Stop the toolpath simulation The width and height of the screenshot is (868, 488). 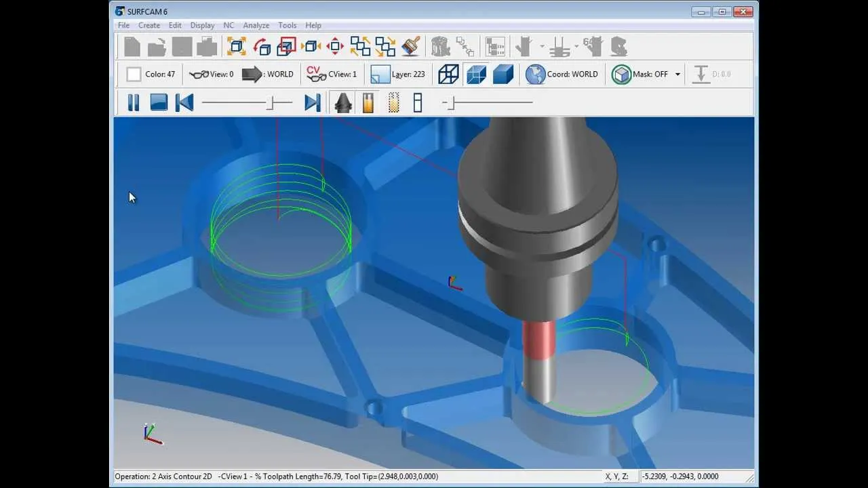coord(159,102)
